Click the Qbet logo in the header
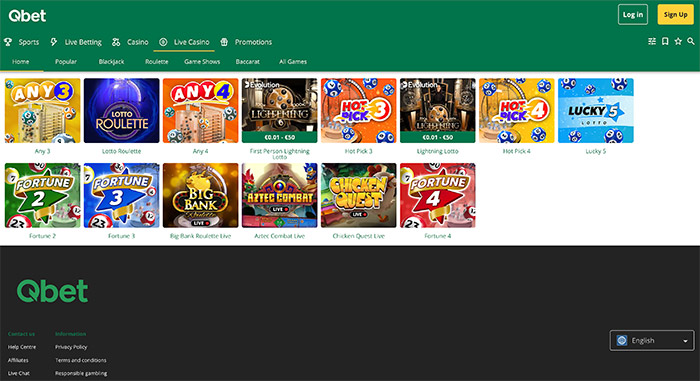The image size is (700, 381). (27, 16)
